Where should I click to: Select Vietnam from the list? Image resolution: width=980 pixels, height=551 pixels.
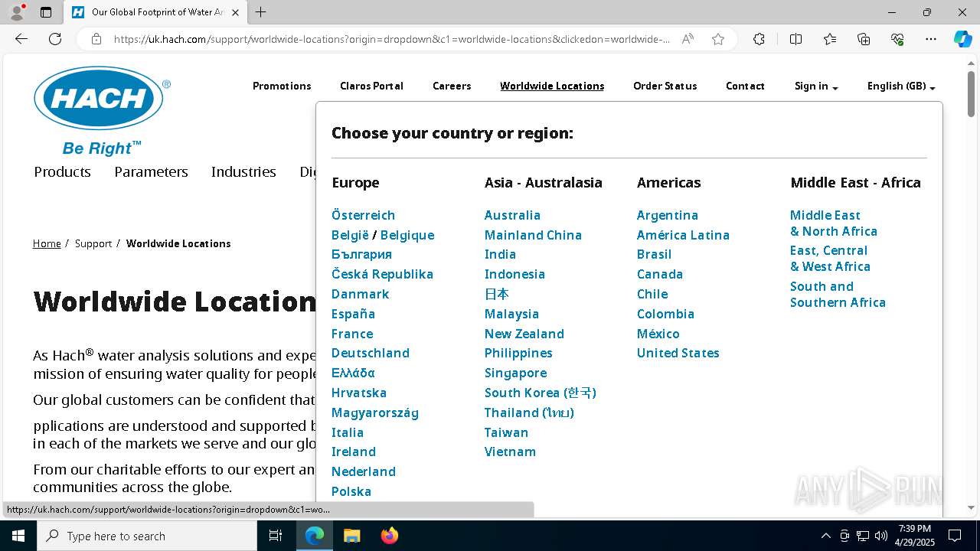pos(510,452)
